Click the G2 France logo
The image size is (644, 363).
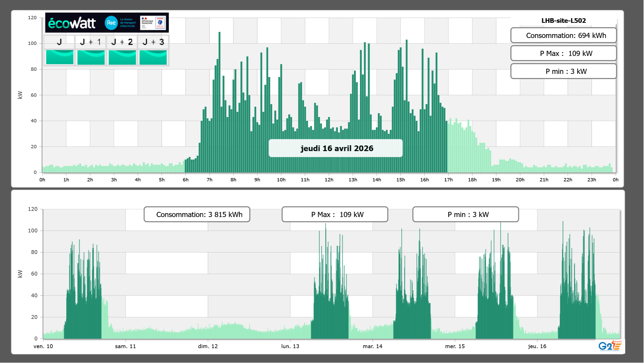610,346
